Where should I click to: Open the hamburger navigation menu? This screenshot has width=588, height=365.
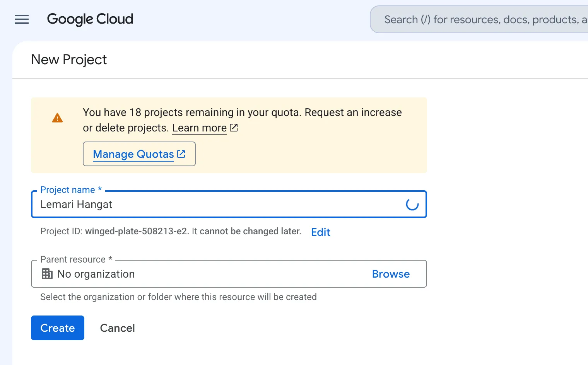[x=22, y=19]
